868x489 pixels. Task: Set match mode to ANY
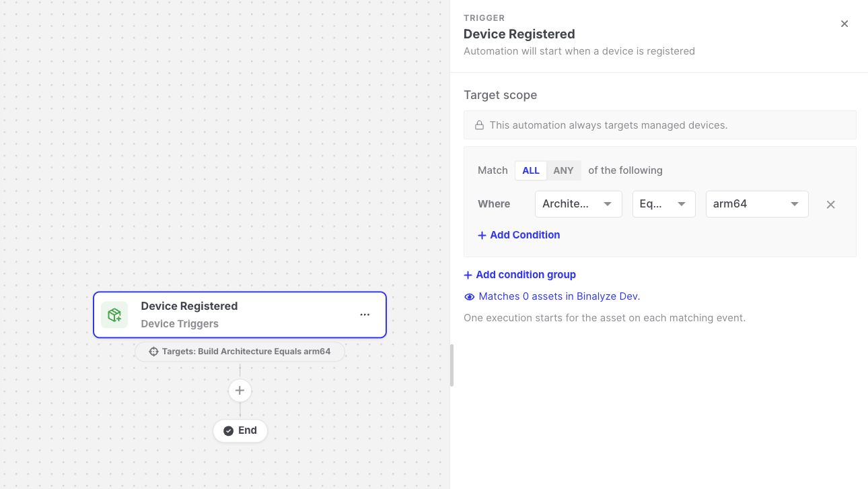pos(563,170)
